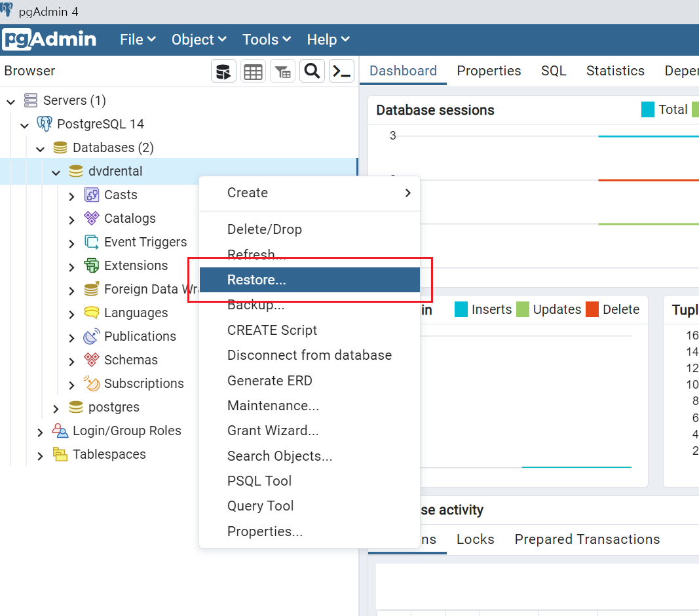Open the Query Tool toolbar icon

pyautogui.click(x=223, y=71)
